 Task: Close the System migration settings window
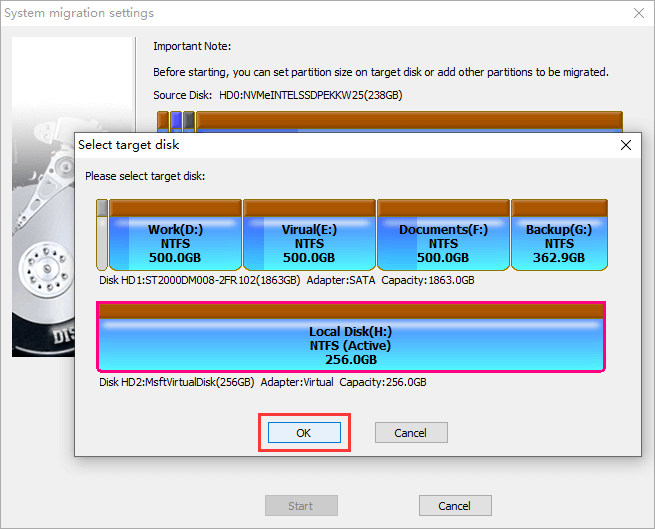(639, 13)
